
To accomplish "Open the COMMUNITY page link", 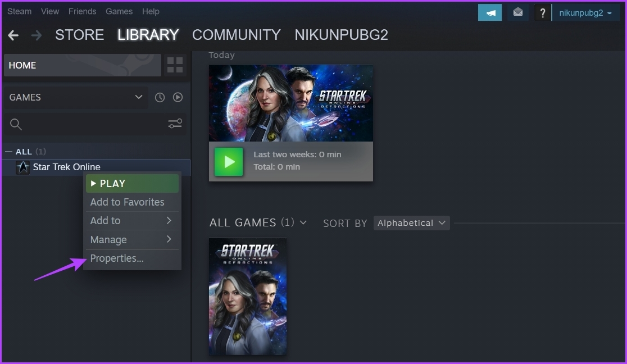I will (x=236, y=34).
